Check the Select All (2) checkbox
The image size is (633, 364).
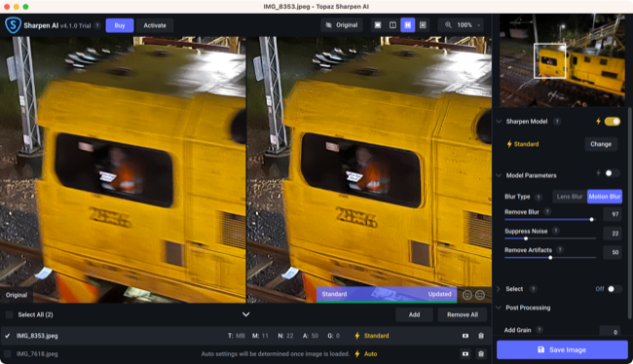[10, 314]
